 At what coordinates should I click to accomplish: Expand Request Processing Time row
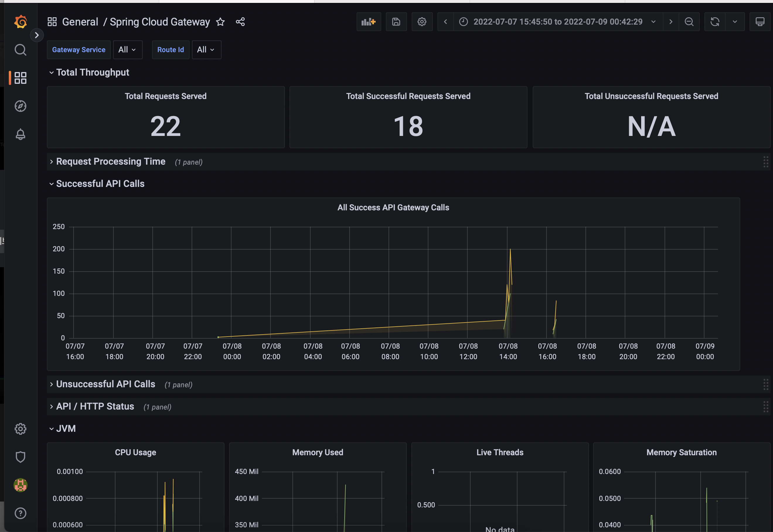click(x=111, y=162)
